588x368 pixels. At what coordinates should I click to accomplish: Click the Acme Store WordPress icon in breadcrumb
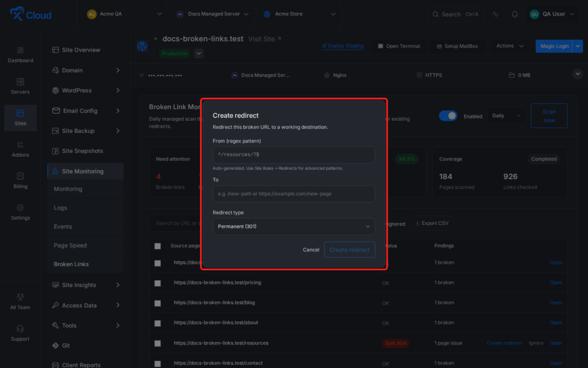pyautogui.click(x=267, y=14)
